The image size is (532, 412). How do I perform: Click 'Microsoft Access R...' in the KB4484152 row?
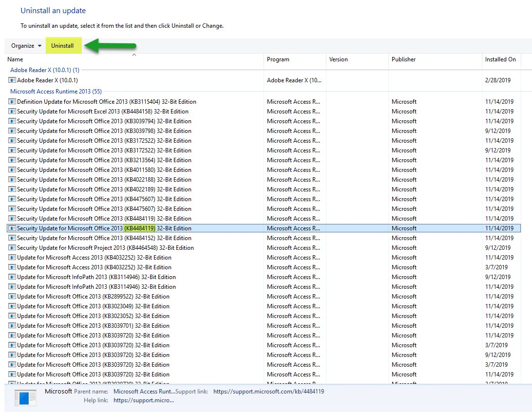(x=293, y=238)
